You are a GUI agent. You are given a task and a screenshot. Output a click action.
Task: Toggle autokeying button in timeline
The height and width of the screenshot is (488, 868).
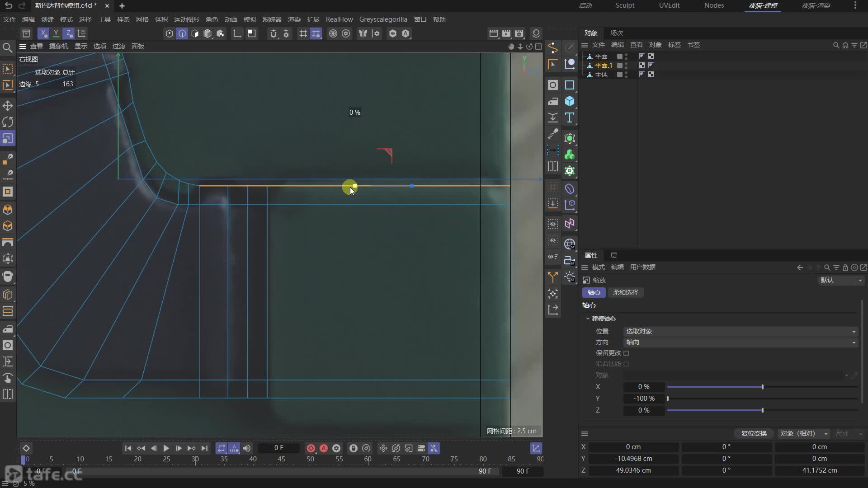click(324, 448)
